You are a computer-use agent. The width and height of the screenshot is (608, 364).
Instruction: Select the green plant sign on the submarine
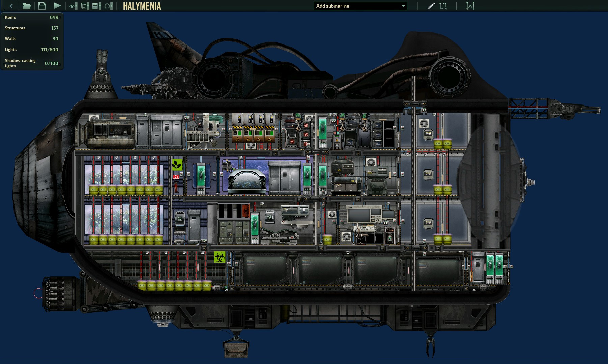pyautogui.click(x=177, y=165)
